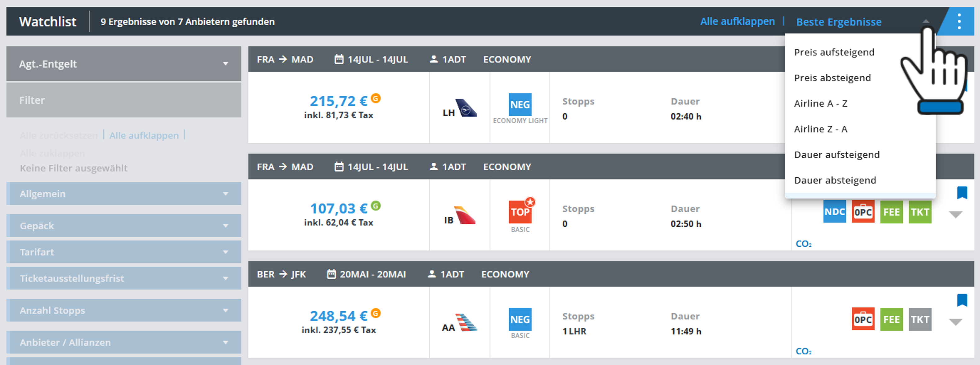Click the CO₂ link on the Iberia result

804,244
